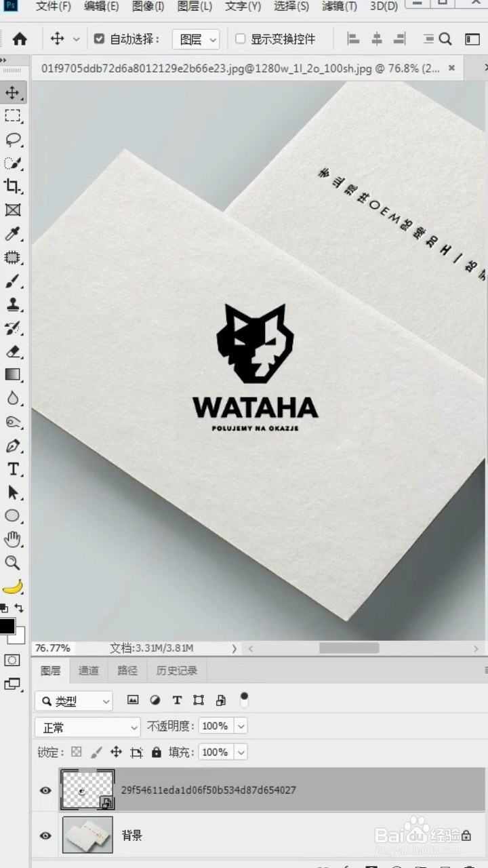Image resolution: width=488 pixels, height=868 pixels.
Task: Switch to 历史记录 tab
Action: 177,671
